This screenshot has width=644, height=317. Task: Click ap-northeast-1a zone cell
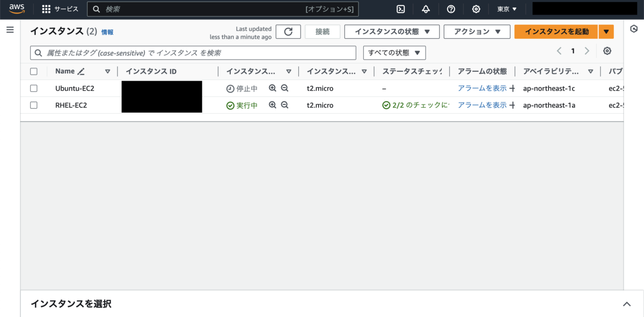click(x=549, y=105)
